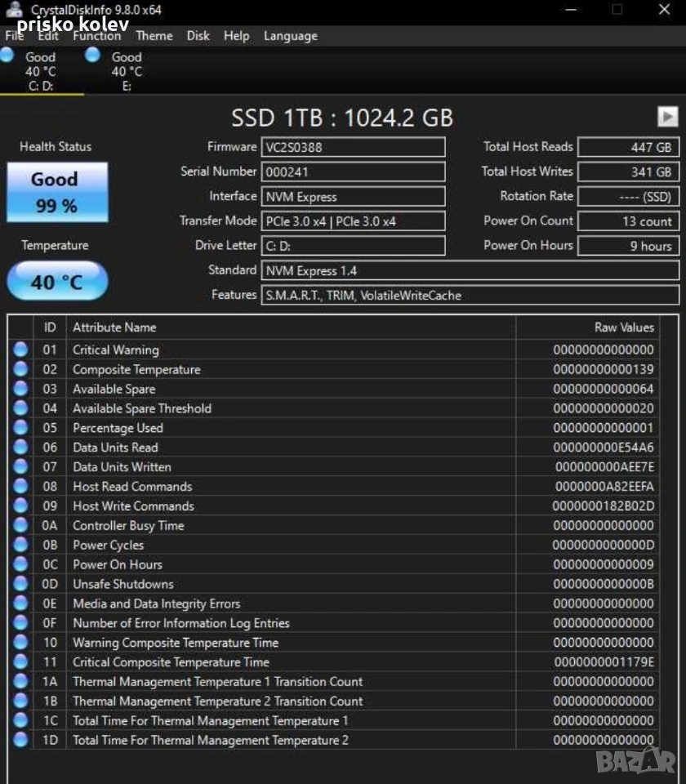This screenshot has width=686, height=784.
Task: Select the C: D: disk tab
Action: click(x=40, y=72)
